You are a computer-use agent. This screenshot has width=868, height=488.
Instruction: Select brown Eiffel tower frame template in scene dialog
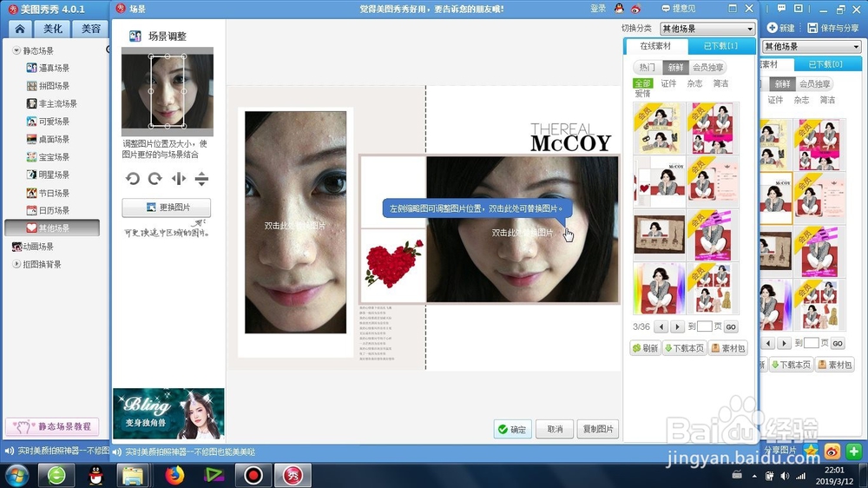click(x=660, y=234)
